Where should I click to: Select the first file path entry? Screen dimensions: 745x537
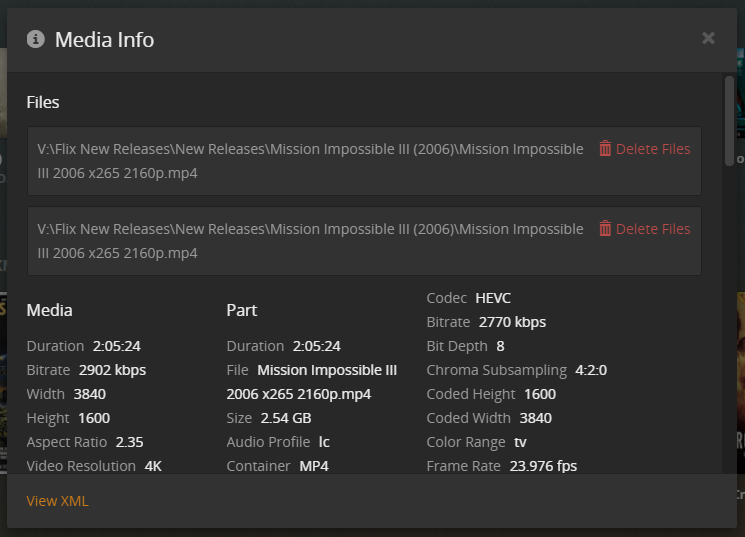310,161
